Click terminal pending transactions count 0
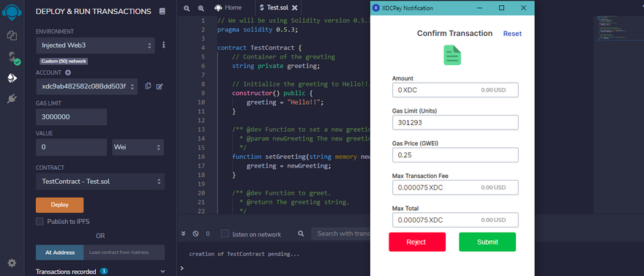 [208, 234]
